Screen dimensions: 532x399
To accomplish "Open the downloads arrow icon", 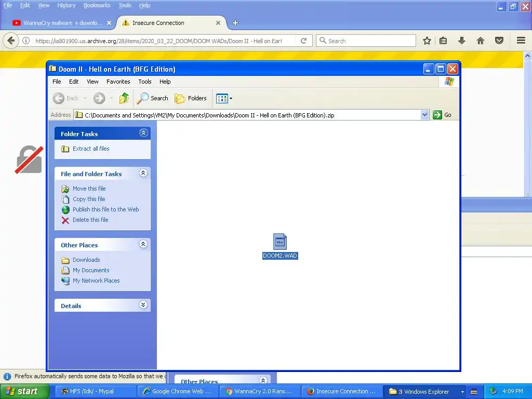I will point(462,41).
